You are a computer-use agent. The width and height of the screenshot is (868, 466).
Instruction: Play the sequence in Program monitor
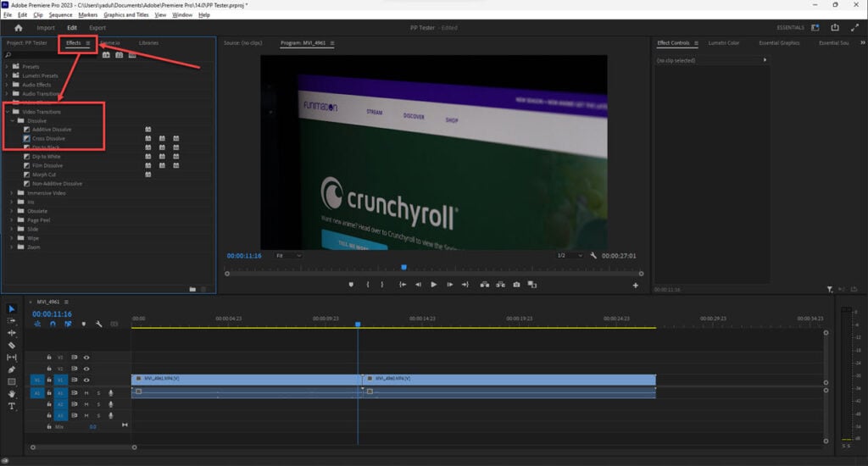point(434,285)
